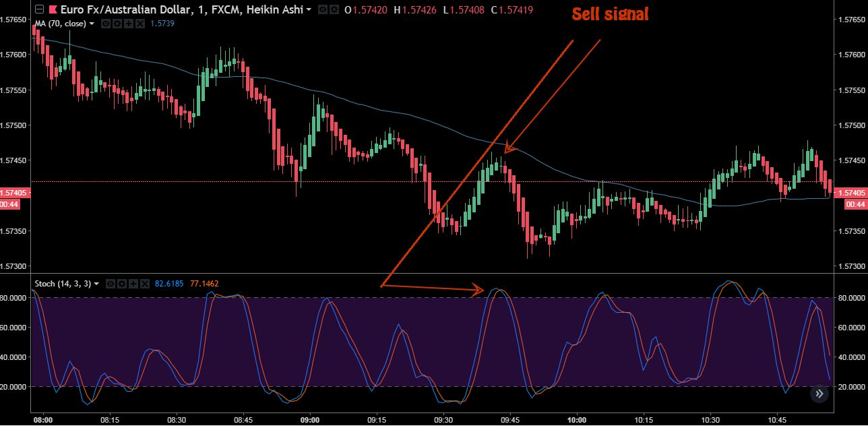Click the 1.57500 level on right price axis
The width and height of the screenshot is (868, 426).
pyautogui.click(x=850, y=125)
